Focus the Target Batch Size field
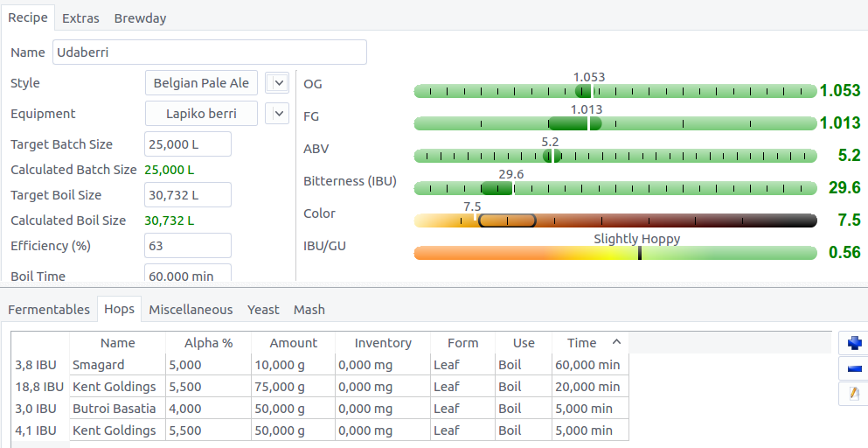The height and width of the screenshot is (448, 868). [x=187, y=144]
